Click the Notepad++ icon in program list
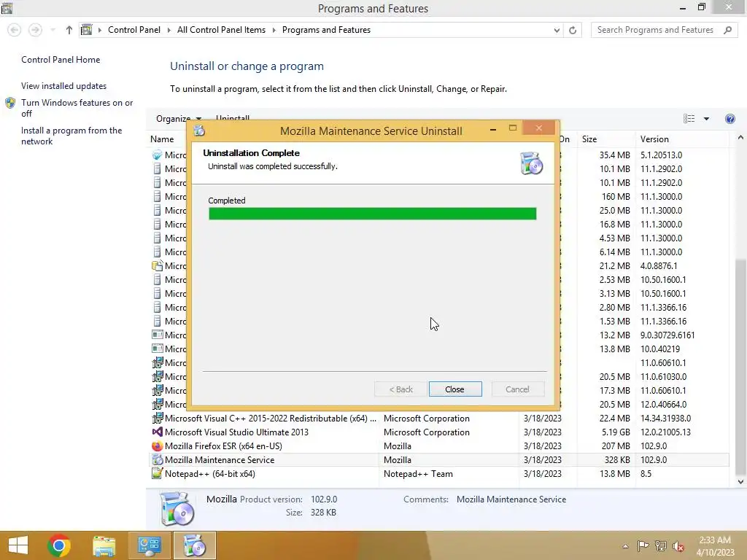This screenshot has width=747, height=560. click(158, 474)
